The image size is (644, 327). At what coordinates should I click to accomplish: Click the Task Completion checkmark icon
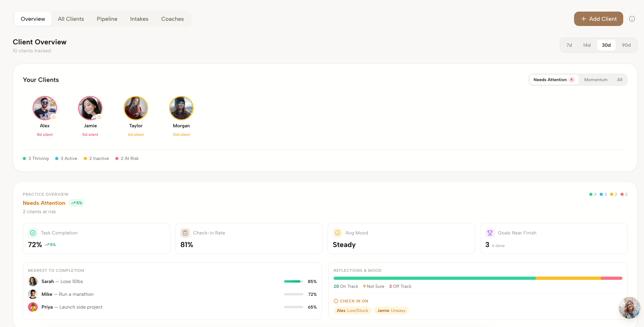(x=33, y=233)
